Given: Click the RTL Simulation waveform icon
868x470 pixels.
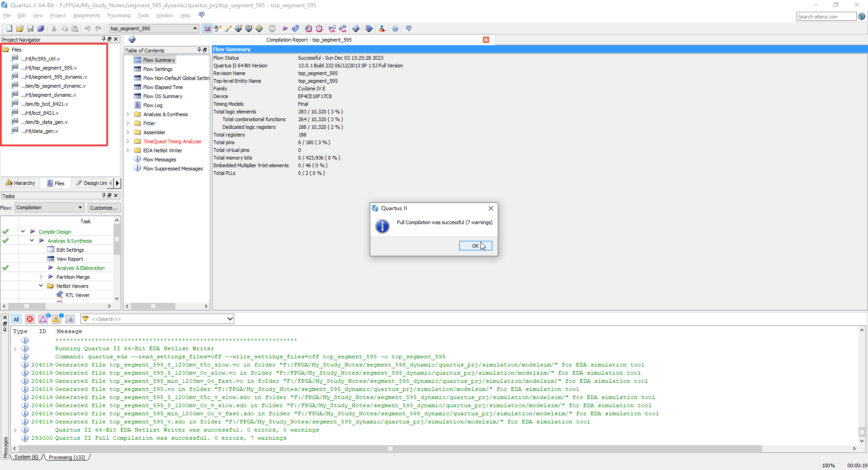Looking at the screenshot, I should click(x=332, y=28).
